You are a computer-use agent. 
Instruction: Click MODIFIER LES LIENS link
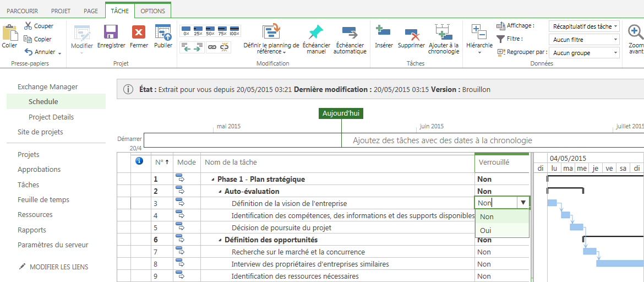coord(58,267)
